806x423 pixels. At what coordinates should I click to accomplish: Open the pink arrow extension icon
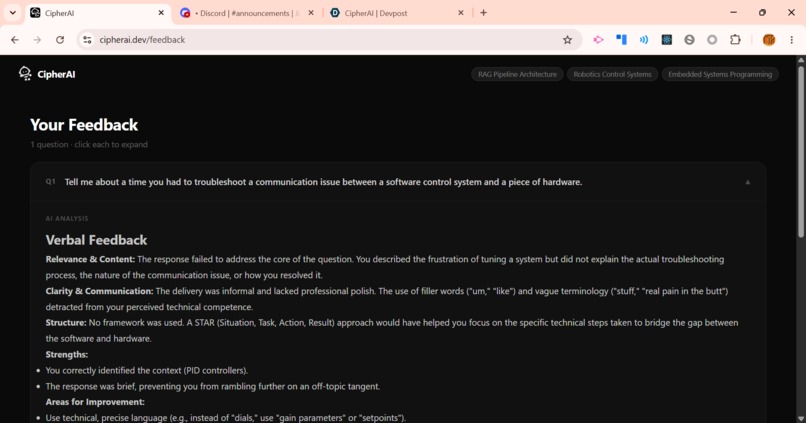coord(598,40)
